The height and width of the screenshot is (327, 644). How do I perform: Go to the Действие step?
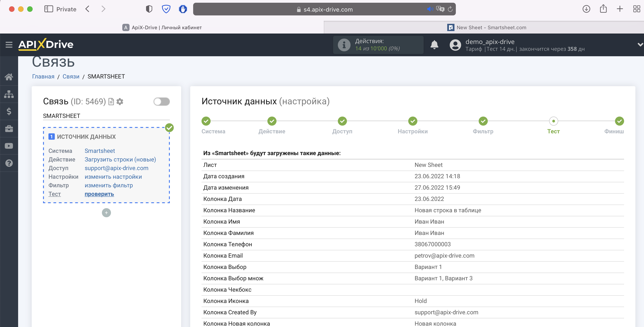coord(272,121)
